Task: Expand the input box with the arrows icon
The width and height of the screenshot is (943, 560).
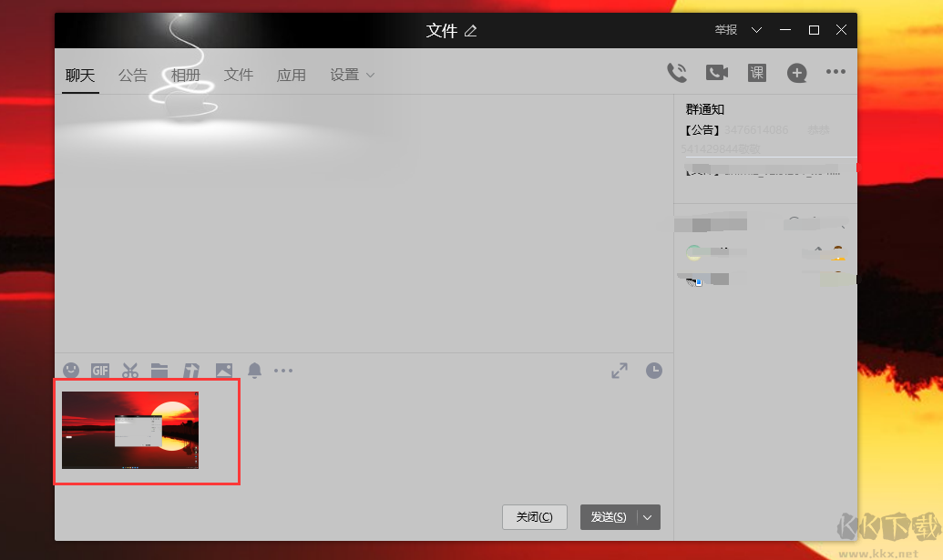Action: (x=620, y=371)
